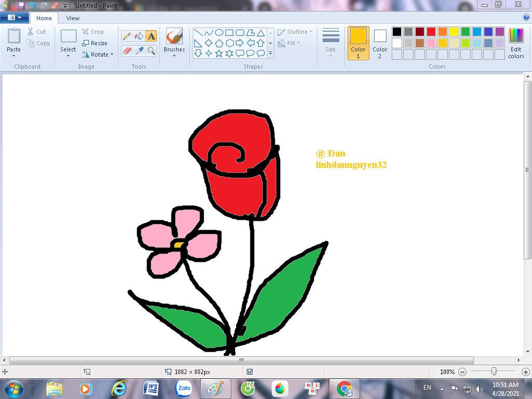The image size is (532, 399).
Task: Choose the Line shape
Action: [x=198, y=33]
